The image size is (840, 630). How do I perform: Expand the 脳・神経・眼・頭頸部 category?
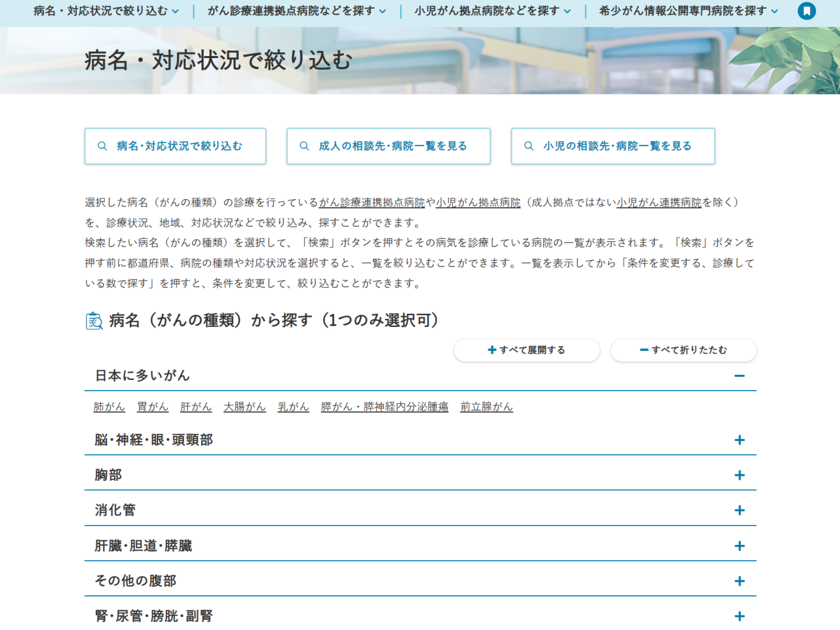tap(740, 440)
